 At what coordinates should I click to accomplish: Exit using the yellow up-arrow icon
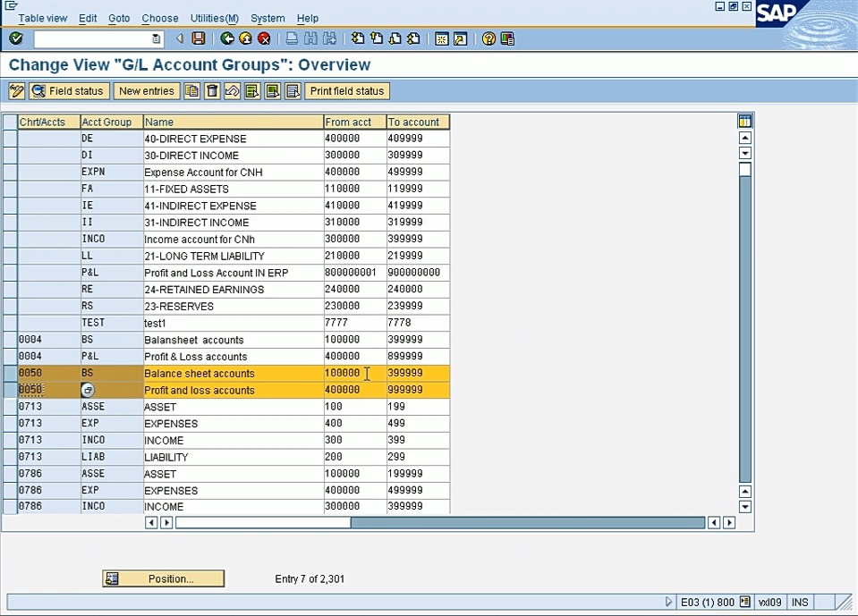click(x=246, y=38)
